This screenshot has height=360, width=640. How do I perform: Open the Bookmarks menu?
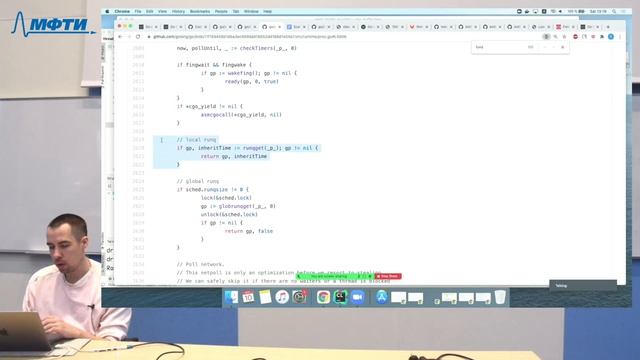pos(200,11)
